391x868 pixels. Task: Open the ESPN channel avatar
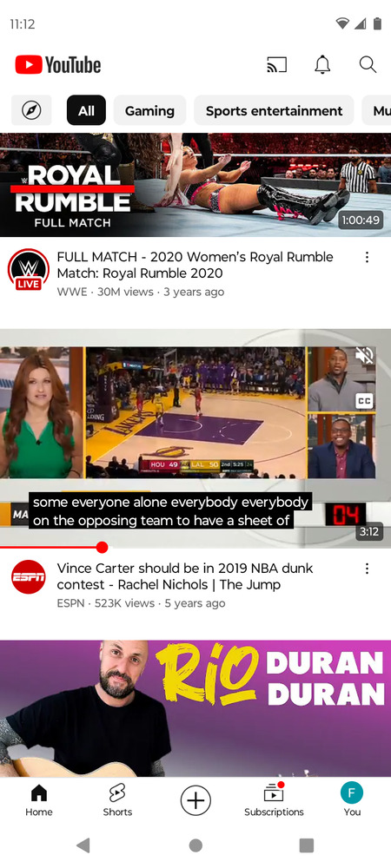click(29, 577)
